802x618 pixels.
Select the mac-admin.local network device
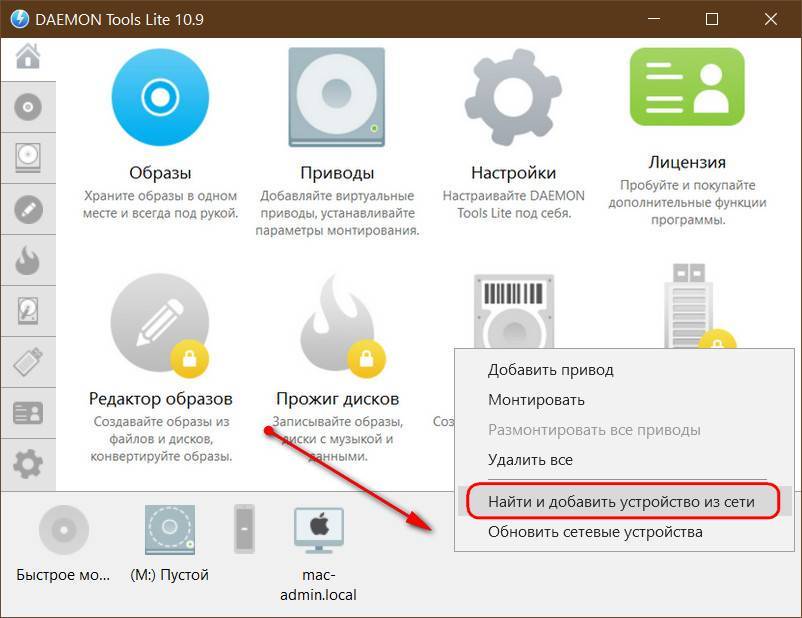click(319, 530)
